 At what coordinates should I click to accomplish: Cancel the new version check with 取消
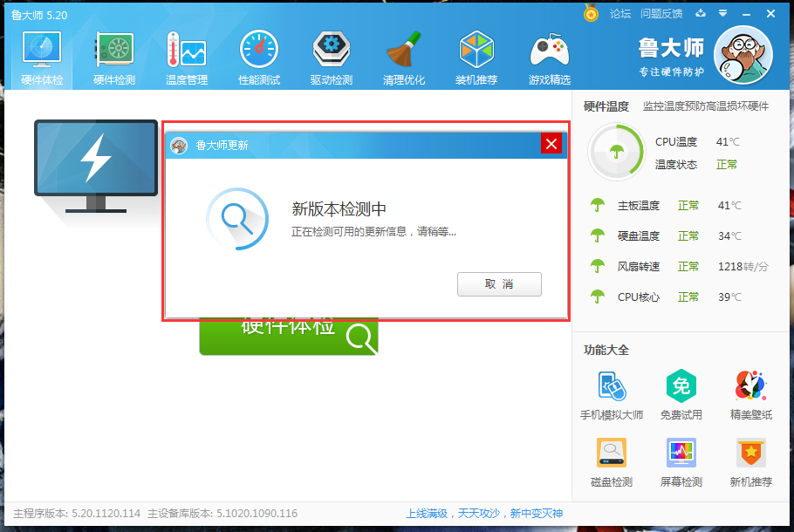499,283
